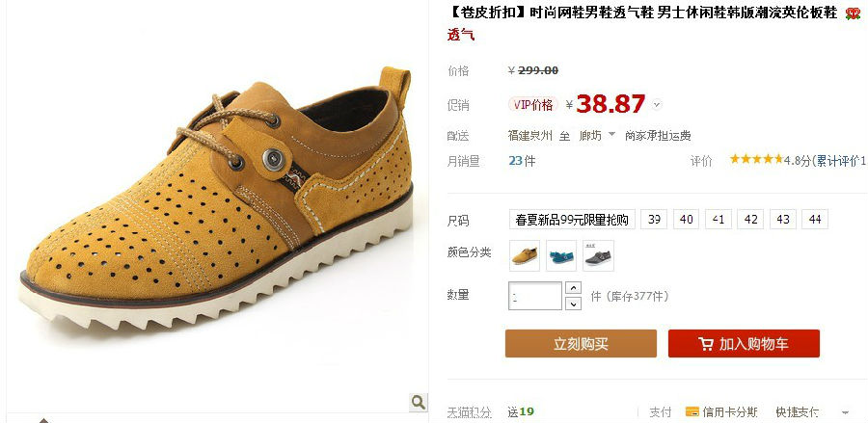Select size 42
The image size is (868, 423).
tap(750, 220)
